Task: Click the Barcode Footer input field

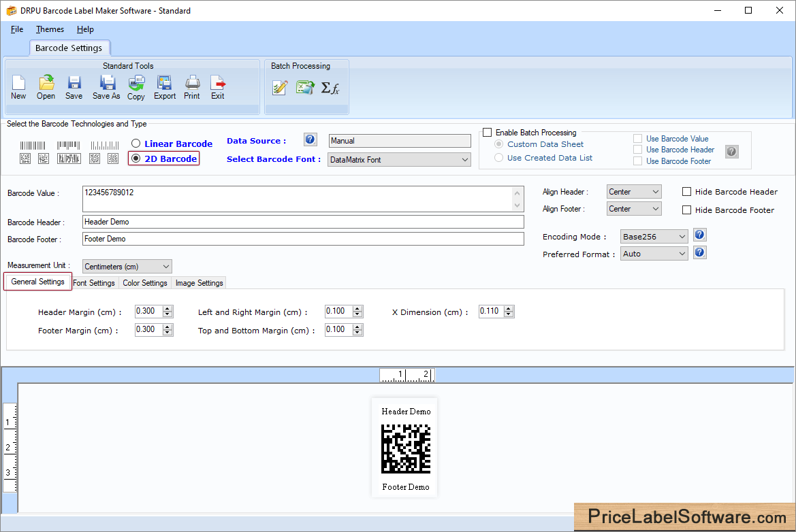Action: pyautogui.click(x=303, y=239)
